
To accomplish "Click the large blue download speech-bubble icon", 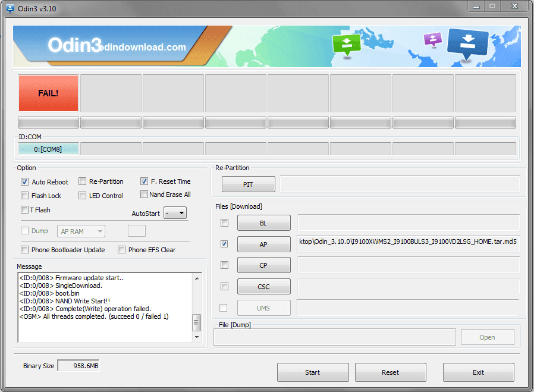I will click(467, 43).
